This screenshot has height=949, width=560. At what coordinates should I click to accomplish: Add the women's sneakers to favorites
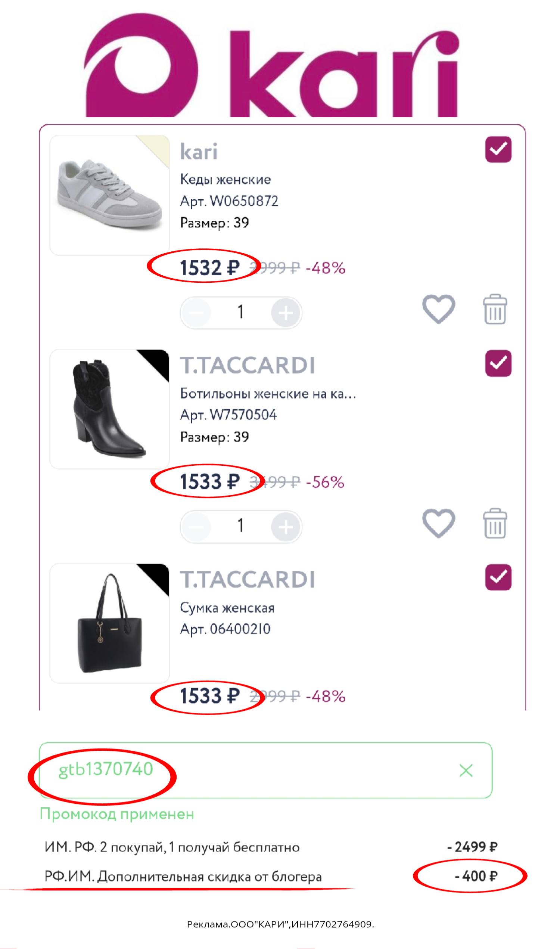click(438, 309)
